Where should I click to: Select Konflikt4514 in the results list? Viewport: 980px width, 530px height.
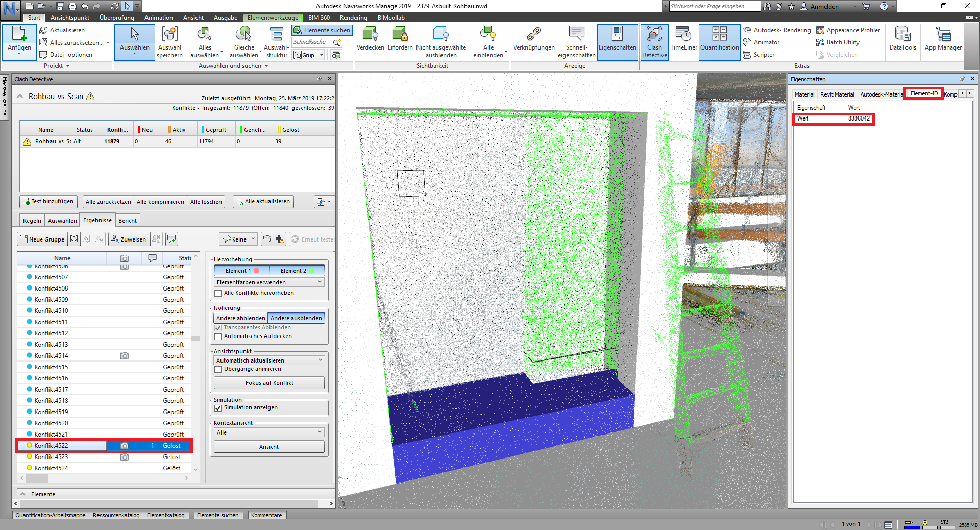(x=52, y=356)
